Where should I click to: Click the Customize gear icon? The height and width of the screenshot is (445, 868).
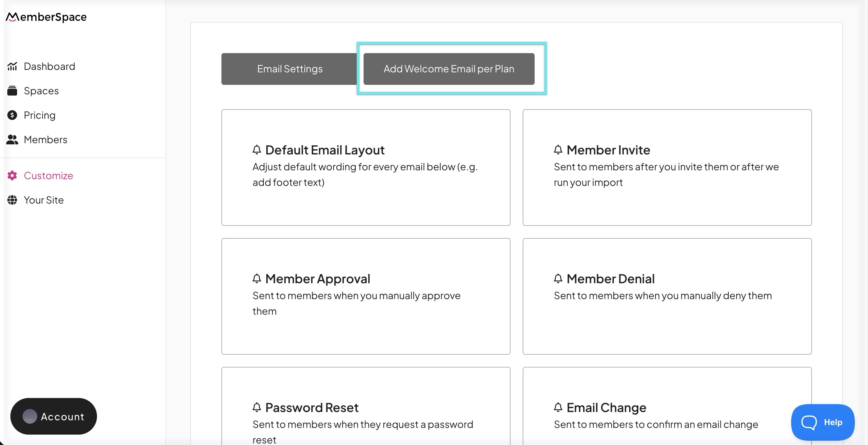click(x=12, y=175)
